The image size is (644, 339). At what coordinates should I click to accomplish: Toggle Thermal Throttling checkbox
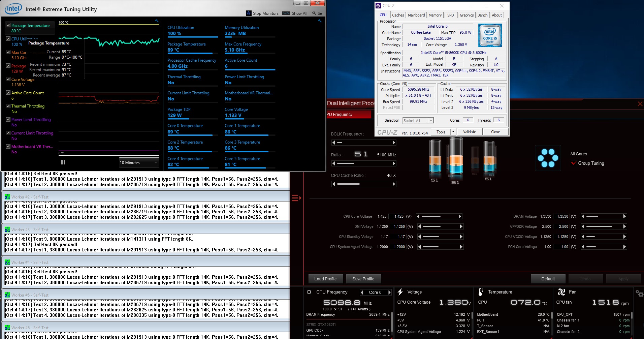coord(8,106)
